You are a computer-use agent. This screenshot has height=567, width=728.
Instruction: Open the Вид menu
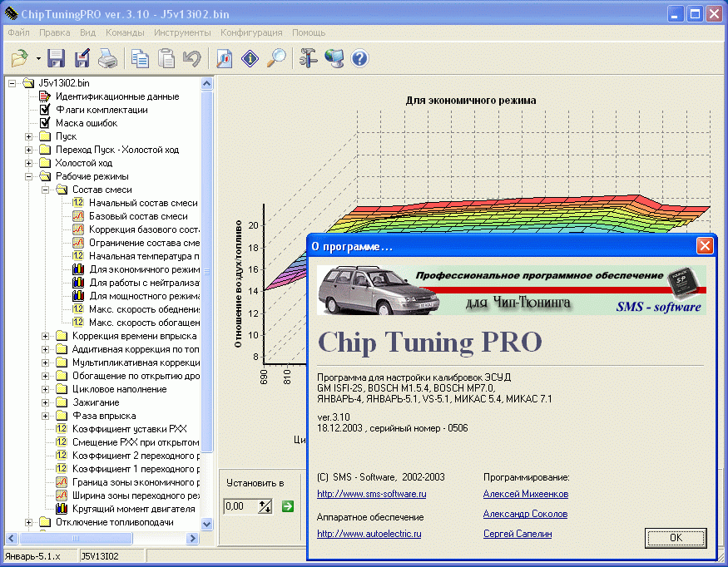pos(87,32)
